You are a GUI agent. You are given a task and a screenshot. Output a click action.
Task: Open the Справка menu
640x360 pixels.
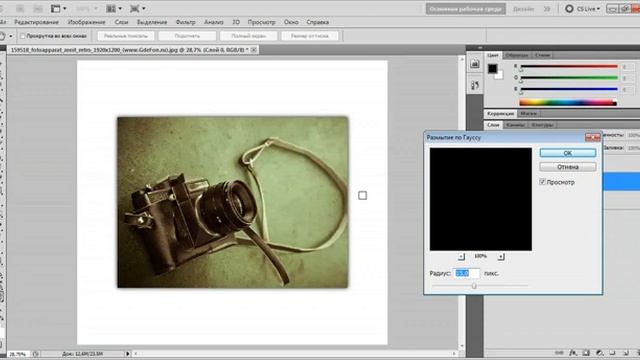[x=318, y=22]
